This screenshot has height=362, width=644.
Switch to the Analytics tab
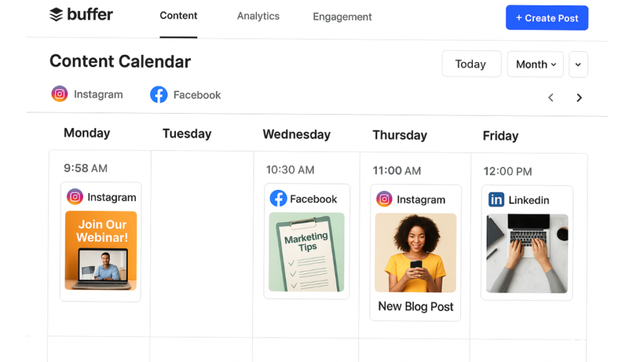tap(258, 16)
